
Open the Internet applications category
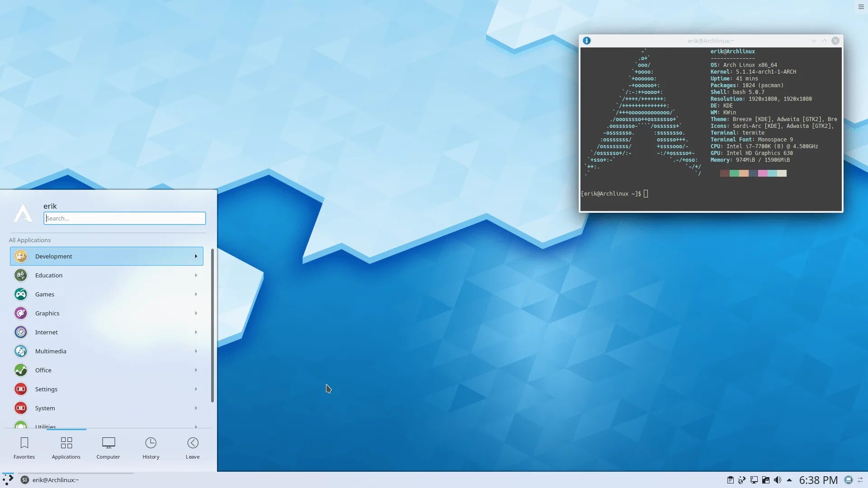[106, 332]
